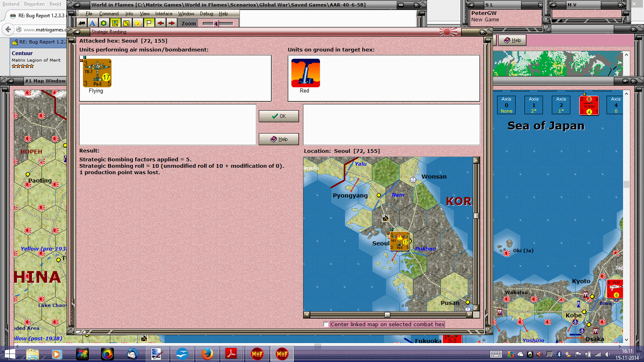Open the Info menu
The image size is (644, 362).
(x=129, y=14)
